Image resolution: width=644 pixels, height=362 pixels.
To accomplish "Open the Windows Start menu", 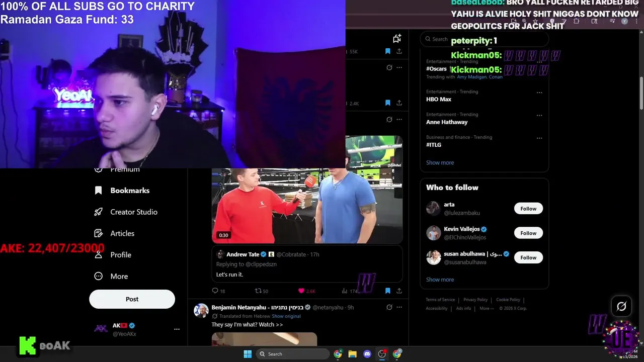I will click(x=248, y=354).
